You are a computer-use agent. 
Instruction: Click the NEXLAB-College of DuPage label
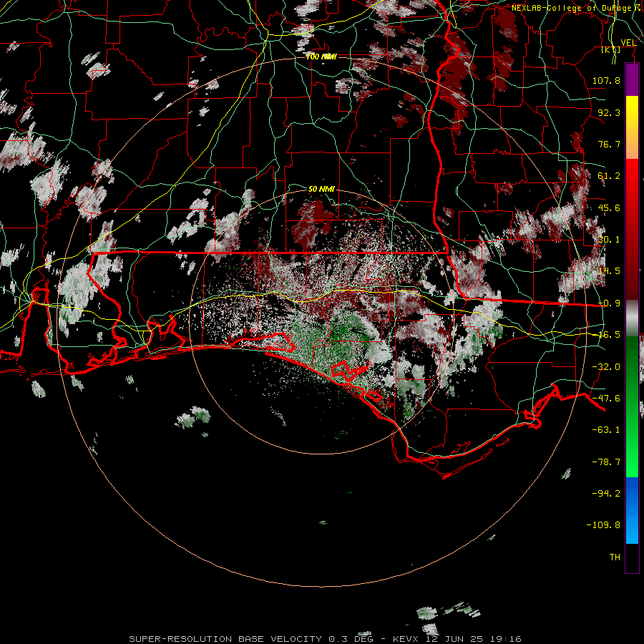click(x=576, y=8)
